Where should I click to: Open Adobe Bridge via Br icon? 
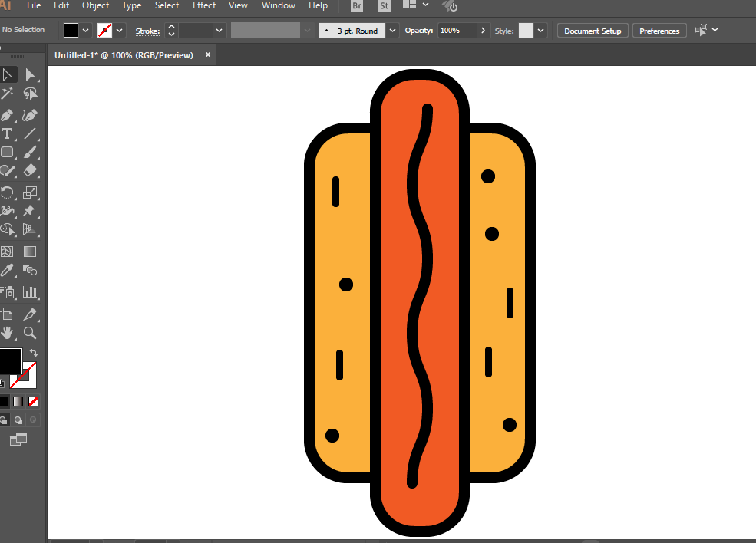[x=357, y=6]
